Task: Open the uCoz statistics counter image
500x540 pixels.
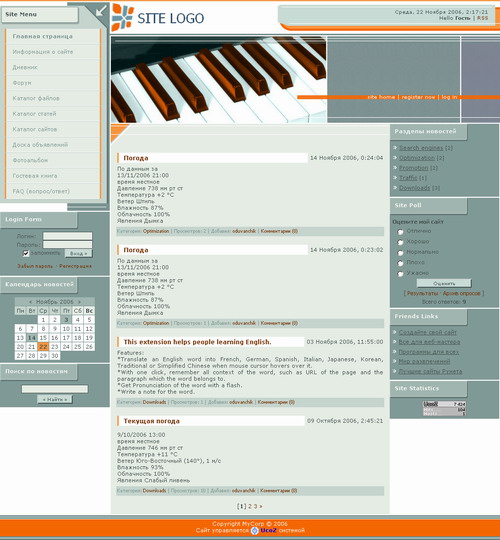Action: point(444,408)
